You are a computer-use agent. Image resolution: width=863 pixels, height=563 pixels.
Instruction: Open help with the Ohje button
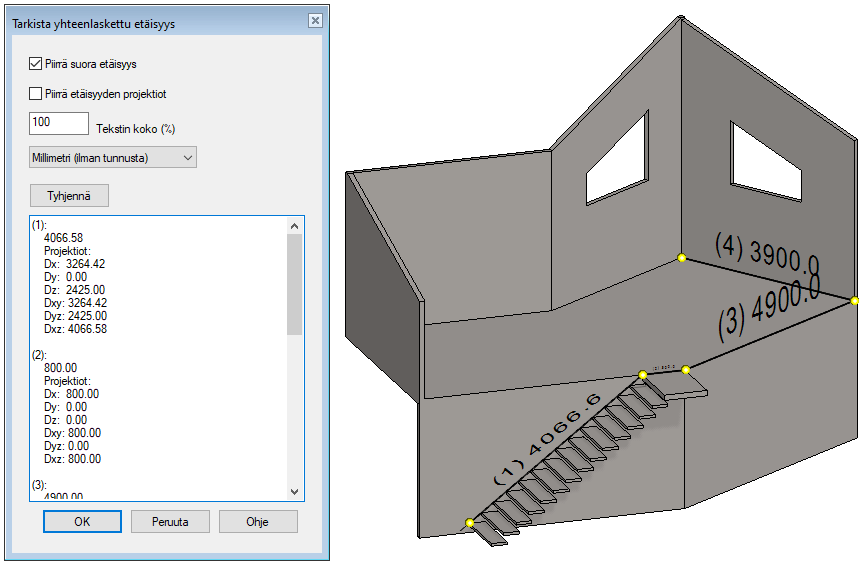[x=258, y=521]
